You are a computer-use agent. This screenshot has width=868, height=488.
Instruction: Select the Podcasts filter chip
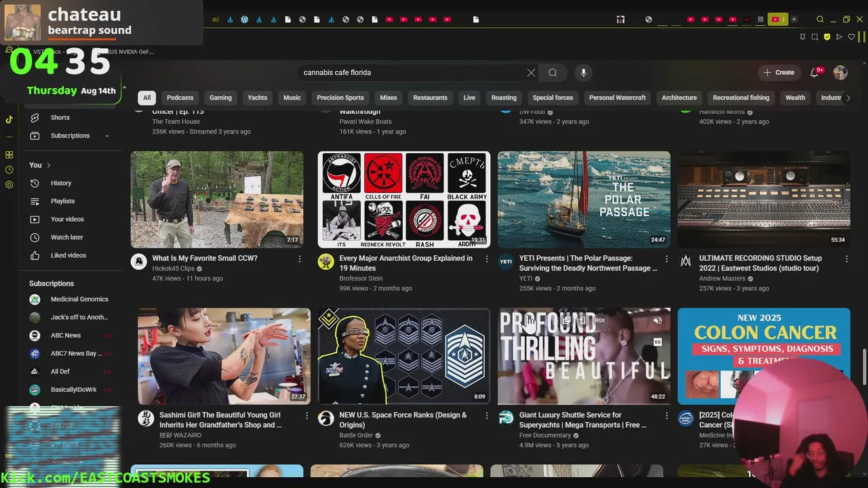pyautogui.click(x=180, y=98)
